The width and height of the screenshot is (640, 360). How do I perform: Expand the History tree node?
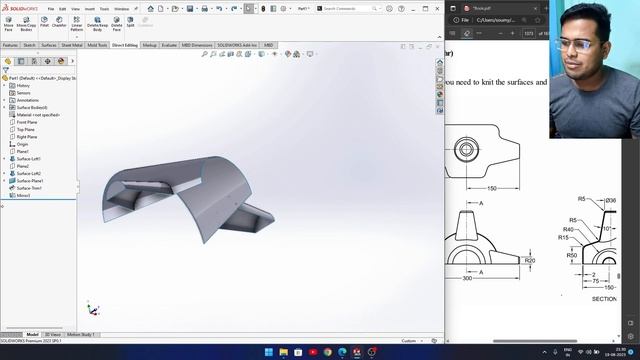[4, 86]
